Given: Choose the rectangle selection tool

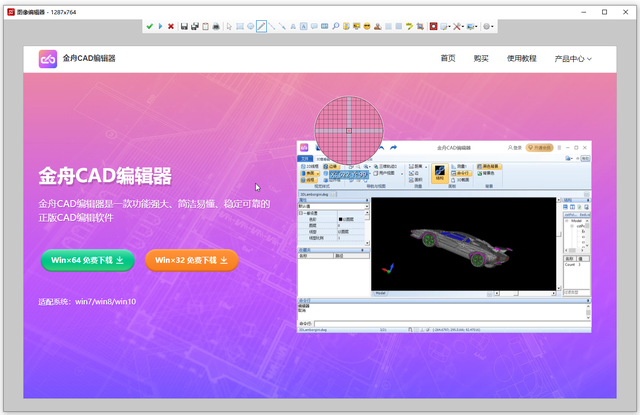Looking at the screenshot, I should 240,27.
